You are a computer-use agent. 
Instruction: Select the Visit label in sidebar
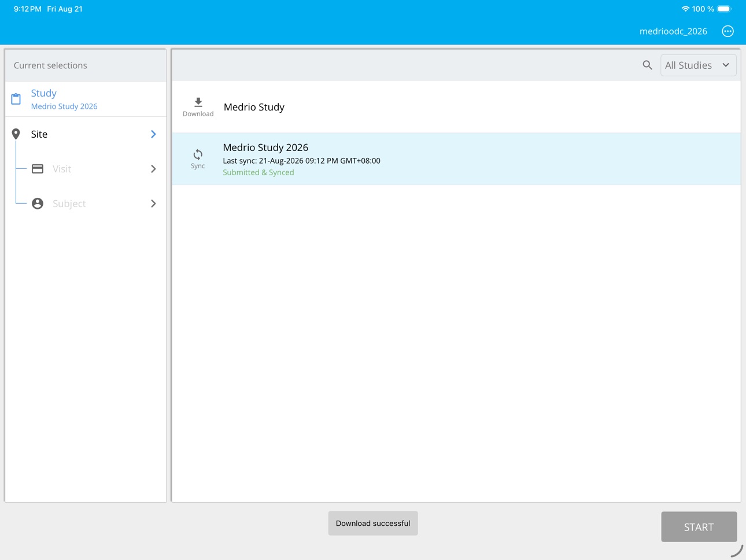pyautogui.click(x=62, y=169)
